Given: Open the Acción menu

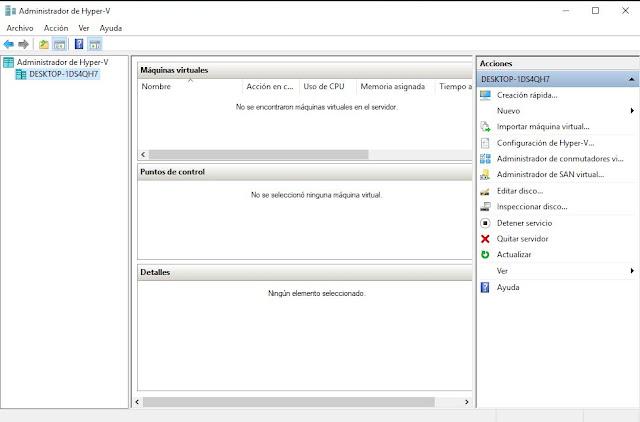Looking at the screenshot, I should coord(56,28).
